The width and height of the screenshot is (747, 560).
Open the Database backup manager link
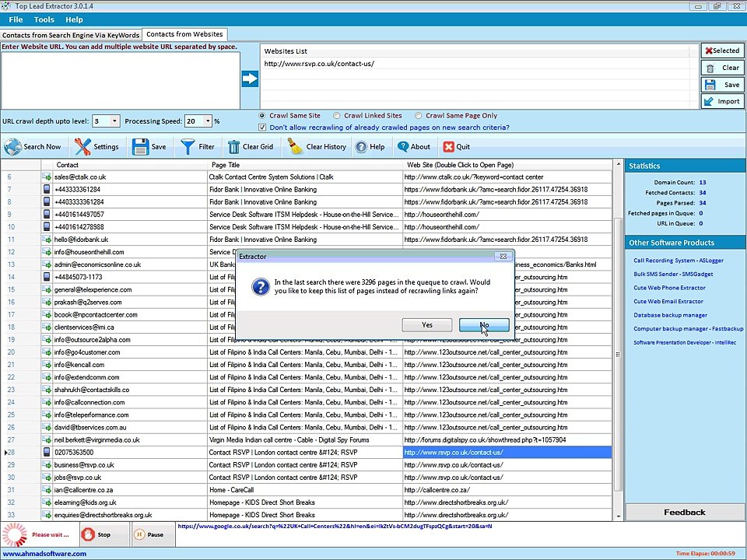point(670,315)
